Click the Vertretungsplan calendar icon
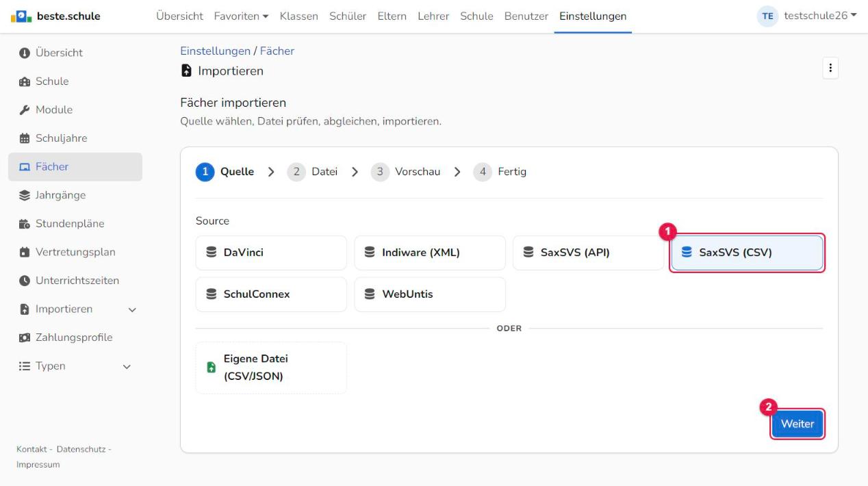Image resolution: width=868 pixels, height=486 pixels. 25,252
